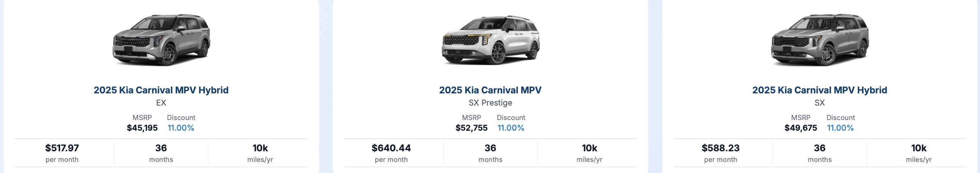The image size is (980, 173).
Task: Click the EX trim label
Action: (x=161, y=103)
